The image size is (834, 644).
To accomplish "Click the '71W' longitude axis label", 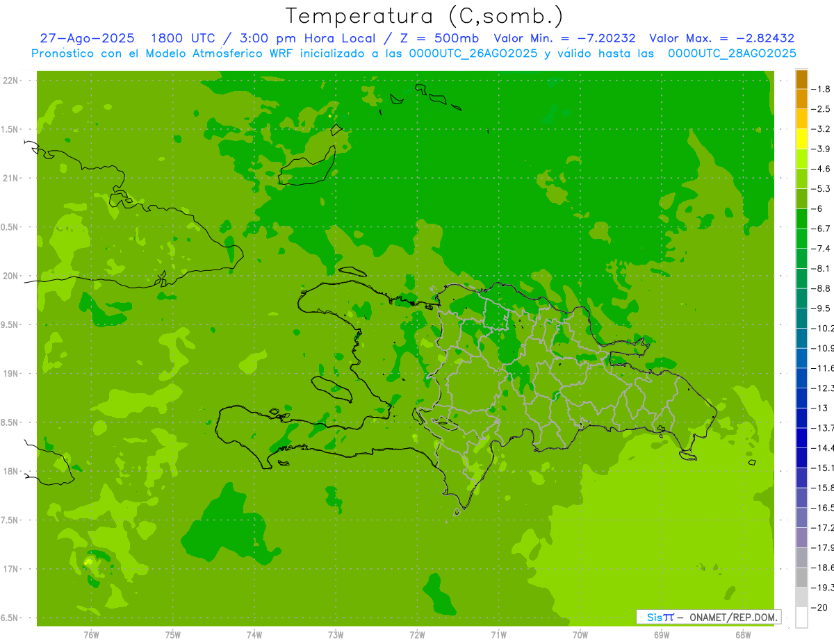I will click(498, 635).
